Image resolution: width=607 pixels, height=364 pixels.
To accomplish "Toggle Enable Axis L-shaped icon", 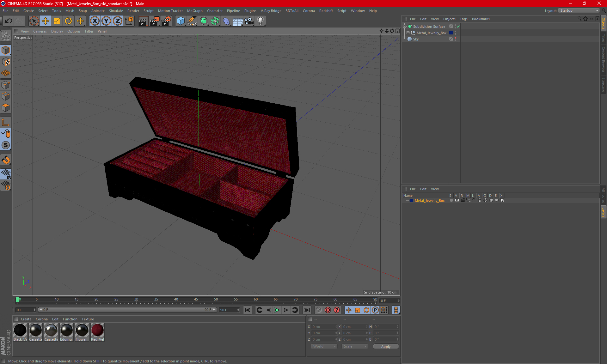I will point(6,122).
